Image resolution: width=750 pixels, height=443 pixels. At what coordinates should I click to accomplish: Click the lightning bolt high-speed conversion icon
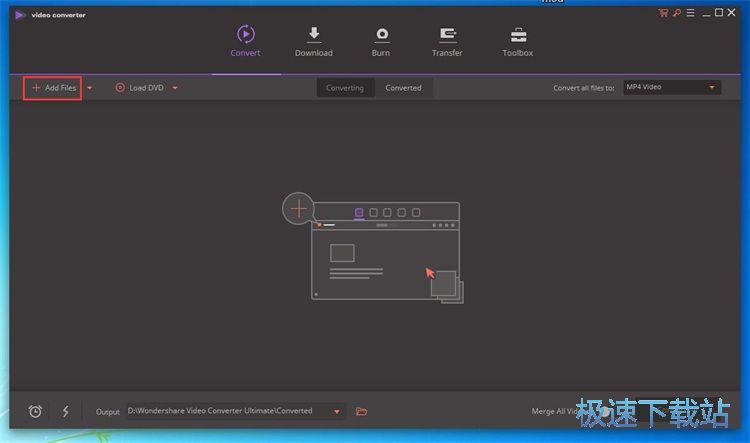coord(66,411)
